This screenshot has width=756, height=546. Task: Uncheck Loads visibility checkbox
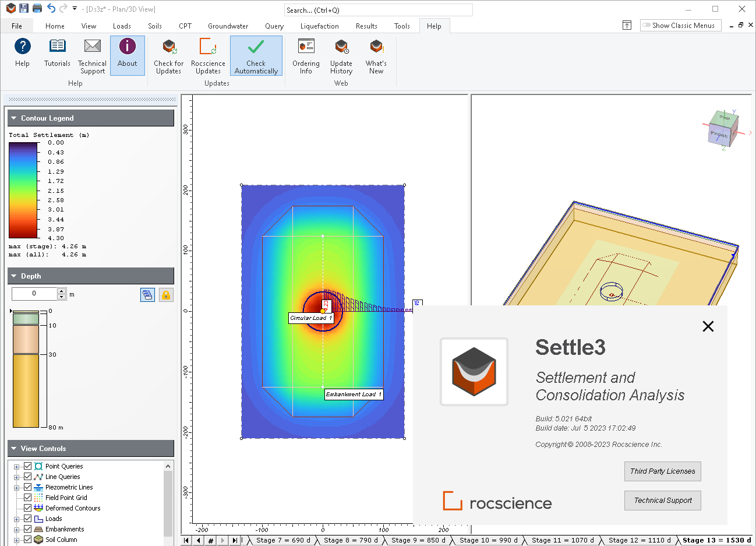27,519
